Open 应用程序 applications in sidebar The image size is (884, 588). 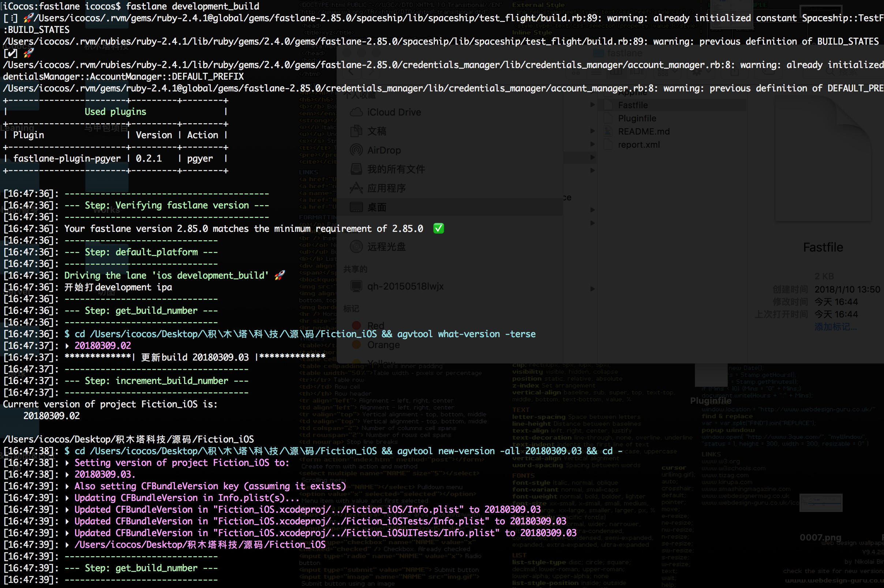point(386,188)
